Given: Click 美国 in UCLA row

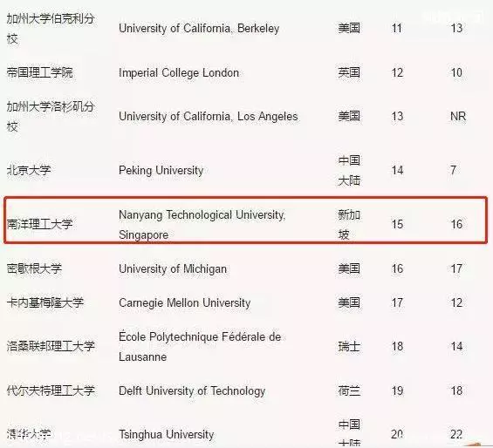Looking at the screenshot, I should pyautogui.click(x=349, y=116).
